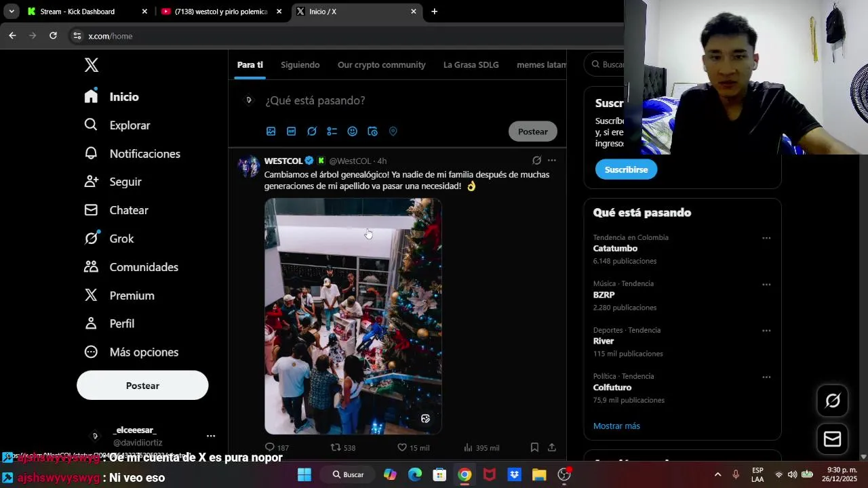
Task: Open the browser tab search dropdown
Action: click(x=12, y=12)
